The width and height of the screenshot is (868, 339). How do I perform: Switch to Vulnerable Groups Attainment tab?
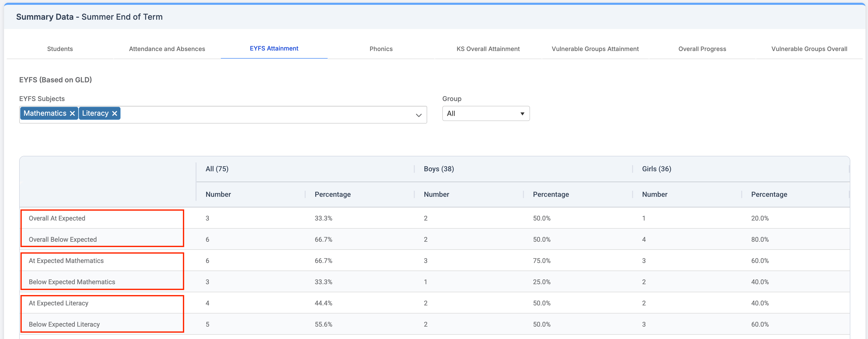click(595, 49)
